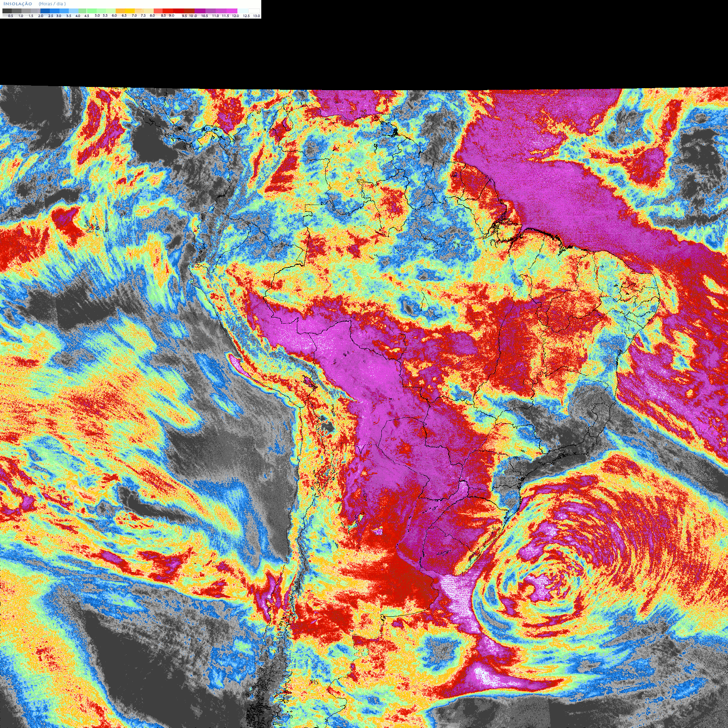The image size is (728, 728).
Task: Select the green swatch above the 5.0 label
Action: coord(92,11)
